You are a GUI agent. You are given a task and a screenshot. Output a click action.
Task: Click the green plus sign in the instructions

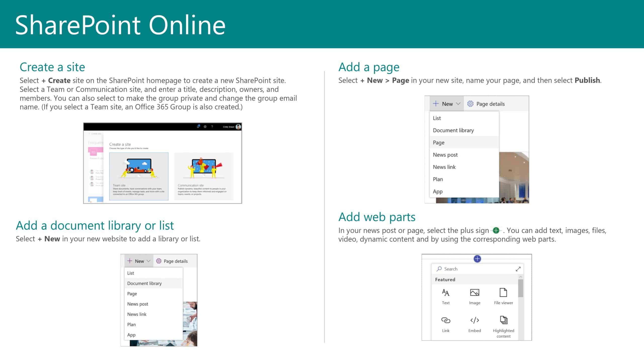pos(496,230)
